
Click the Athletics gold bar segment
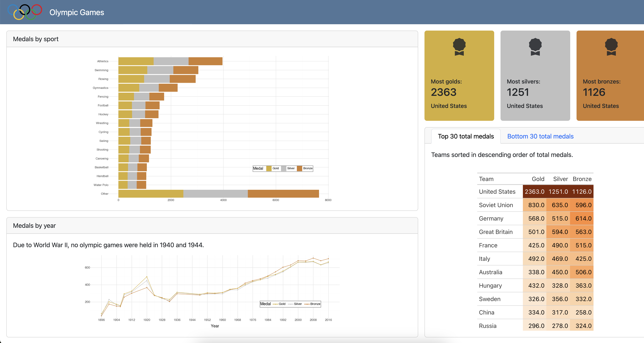pos(136,61)
